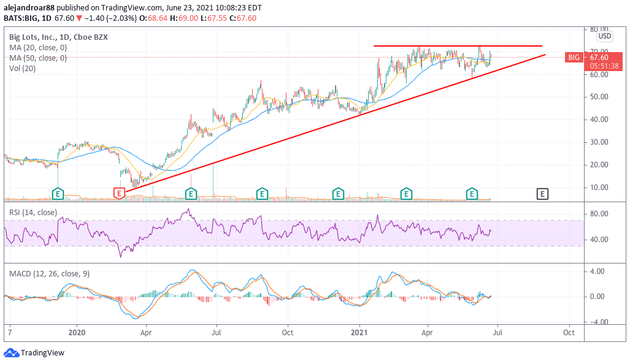The width and height of the screenshot is (630, 364).
Task: Click the red down-arrow next to 67.60
Action: 80,18
